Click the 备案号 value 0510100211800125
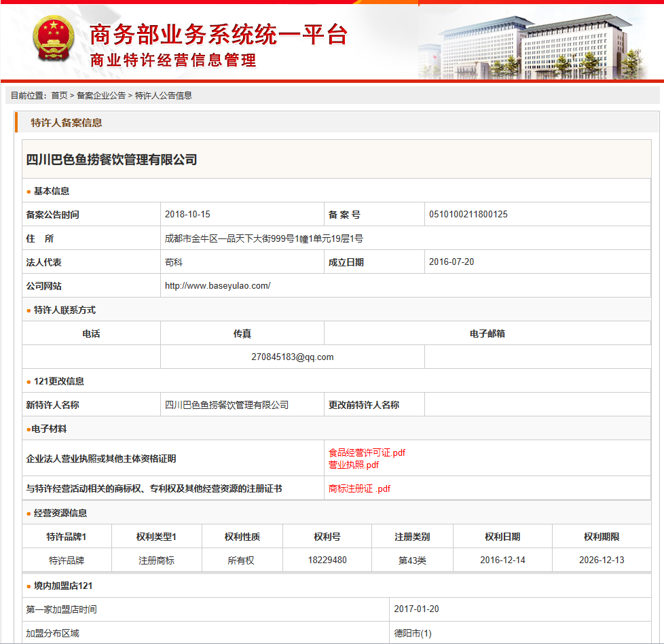Image resolution: width=664 pixels, height=644 pixels. click(x=468, y=215)
